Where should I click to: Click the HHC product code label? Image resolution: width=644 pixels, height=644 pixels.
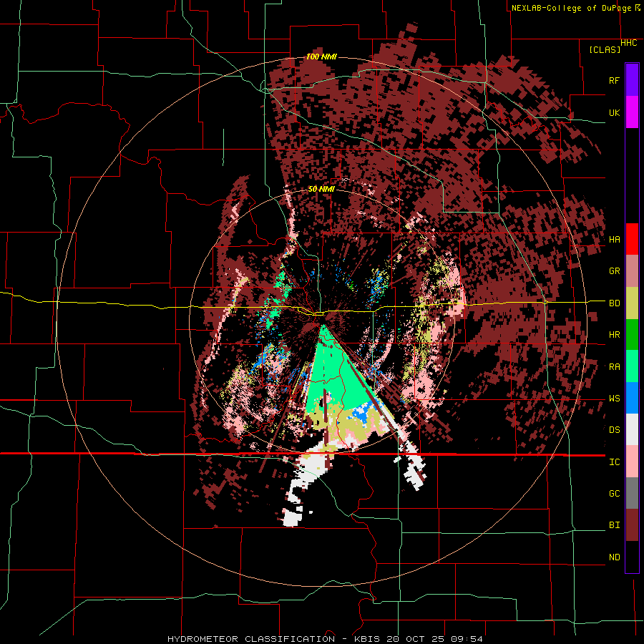(629, 43)
